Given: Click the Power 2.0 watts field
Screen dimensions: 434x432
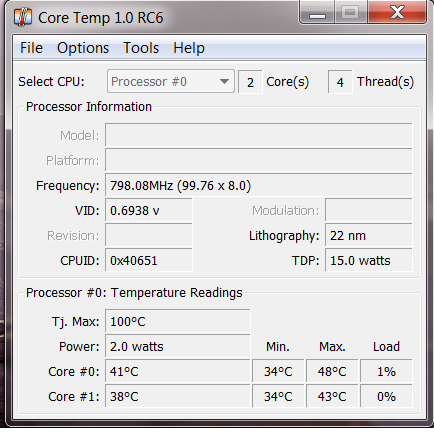Looking at the screenshot, I should pos(178,347).
